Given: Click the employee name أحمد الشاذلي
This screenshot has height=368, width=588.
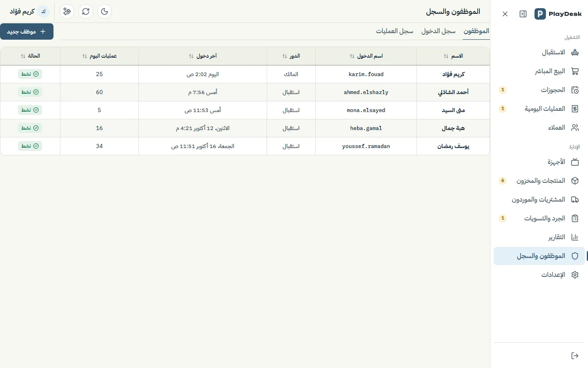Looking at the screenshot, I should (x=453, y=92).
